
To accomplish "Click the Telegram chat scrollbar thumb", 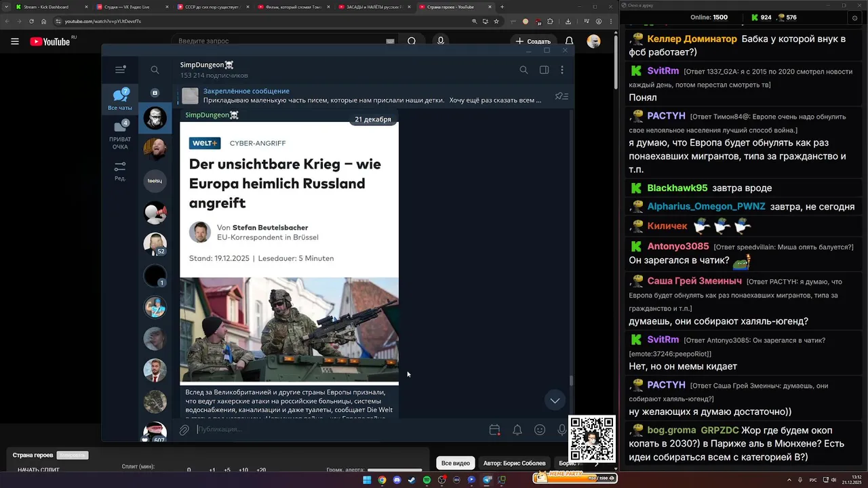I will 570,380.
